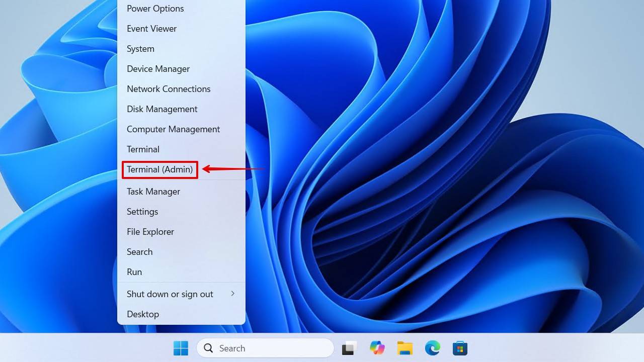644x362 pixels.
Task: Select Terminal (Admin) from the menu
Action: pos(160,169)
